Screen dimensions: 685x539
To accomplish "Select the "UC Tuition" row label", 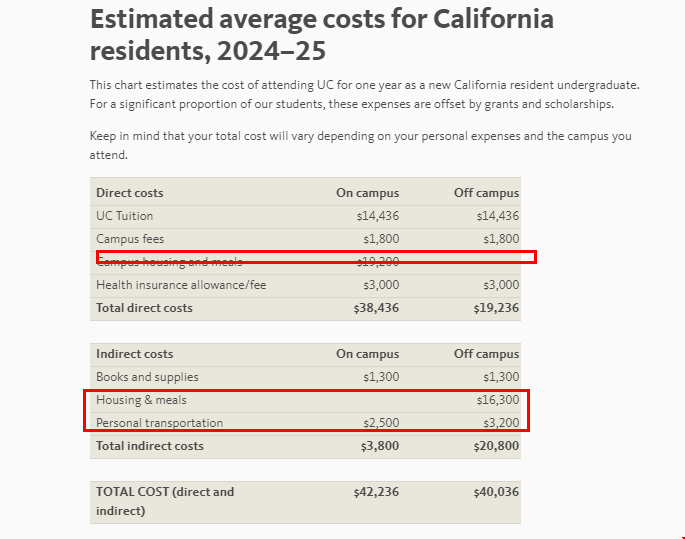I will click(125, 216).
